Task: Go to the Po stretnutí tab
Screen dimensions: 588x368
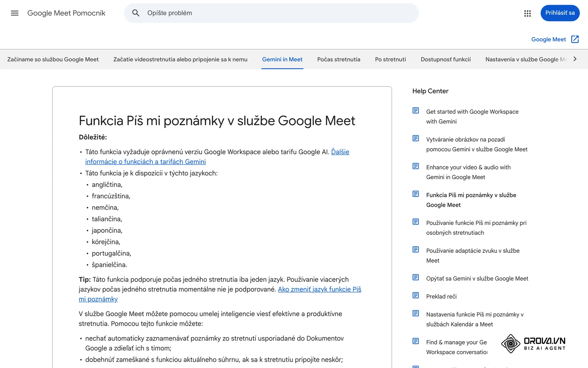Action: click(x=391, y=59)
